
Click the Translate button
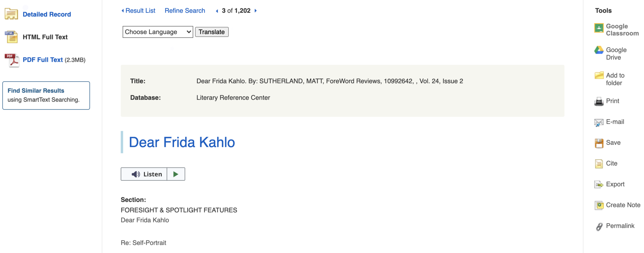212,32
